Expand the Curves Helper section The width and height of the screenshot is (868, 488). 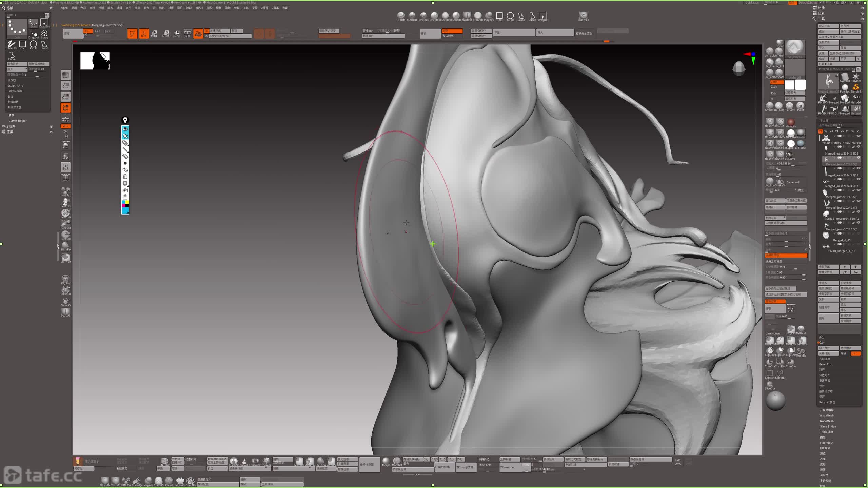pyautogui.click(x=17, y=121)
